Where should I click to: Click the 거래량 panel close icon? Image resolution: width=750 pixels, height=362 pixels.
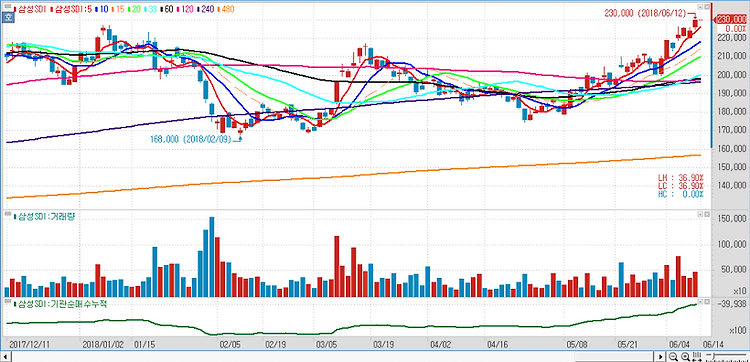pyautogui.click(x=707, y=215)
